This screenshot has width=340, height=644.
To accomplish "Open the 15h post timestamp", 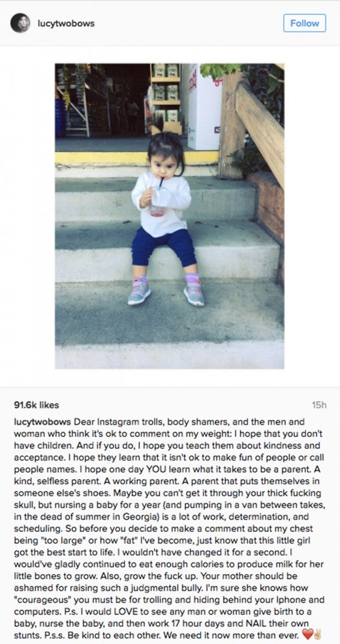I will click(x=319, y=405).
